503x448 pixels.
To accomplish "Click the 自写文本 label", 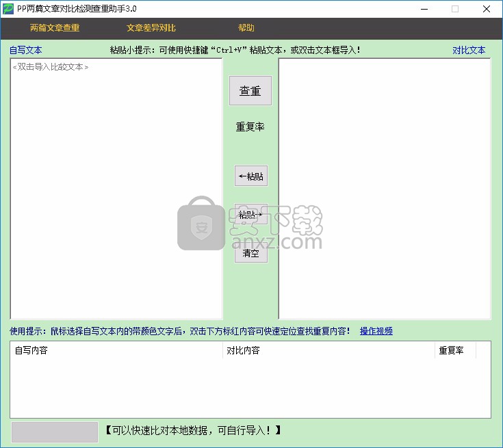I will coord(26,50).
